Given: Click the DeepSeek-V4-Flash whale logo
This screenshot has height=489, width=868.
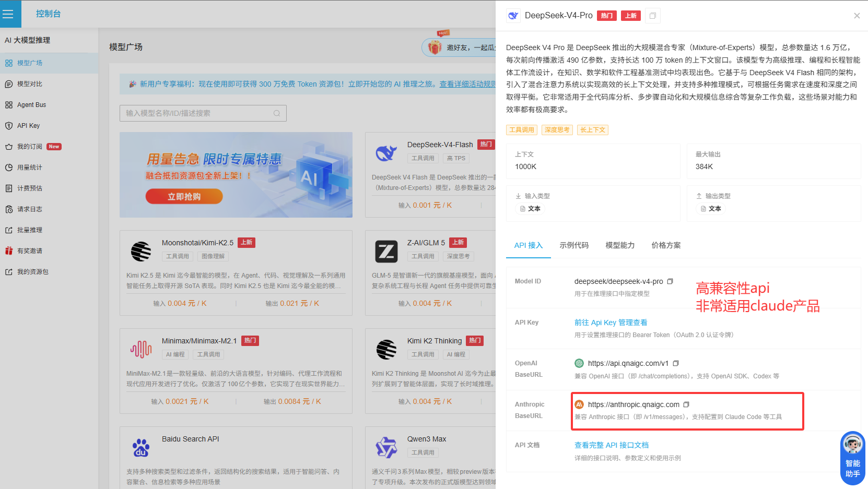Looking at the screenshot, I should pyautogui.click(x=386, y=153).
